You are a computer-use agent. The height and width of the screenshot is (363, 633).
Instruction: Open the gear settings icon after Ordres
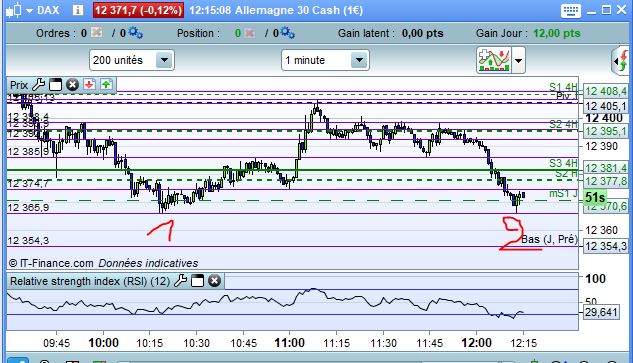point(135,32)
